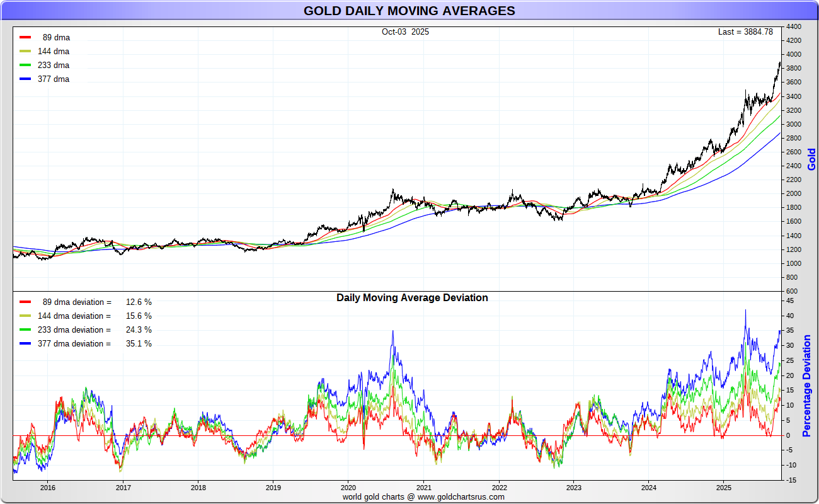Click the 233 dma deviation label
819x504 pixels.
tap(74, 330)
